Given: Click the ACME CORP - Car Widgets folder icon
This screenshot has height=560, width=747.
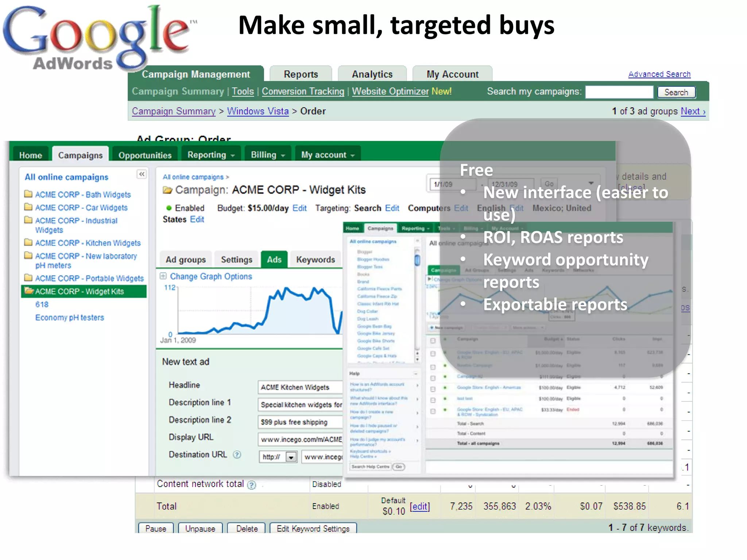Looking at the screenshot, I should (x=28, y=207).
